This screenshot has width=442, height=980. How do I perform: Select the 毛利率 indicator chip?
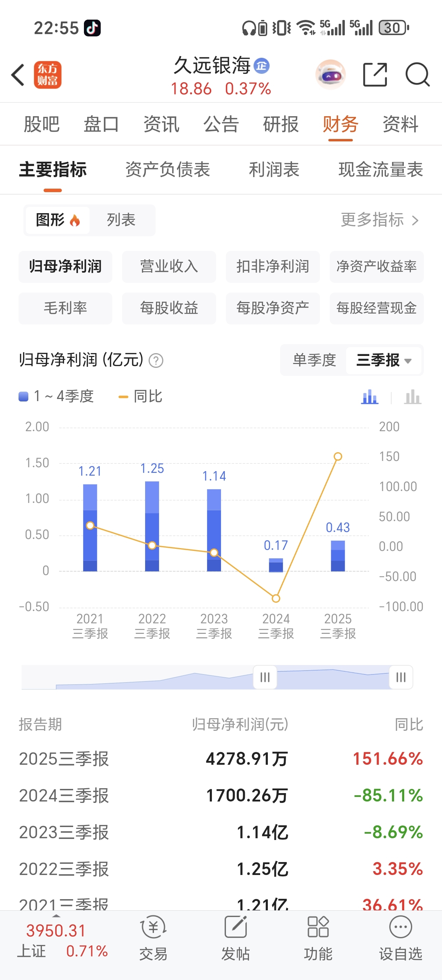[65, 309]
